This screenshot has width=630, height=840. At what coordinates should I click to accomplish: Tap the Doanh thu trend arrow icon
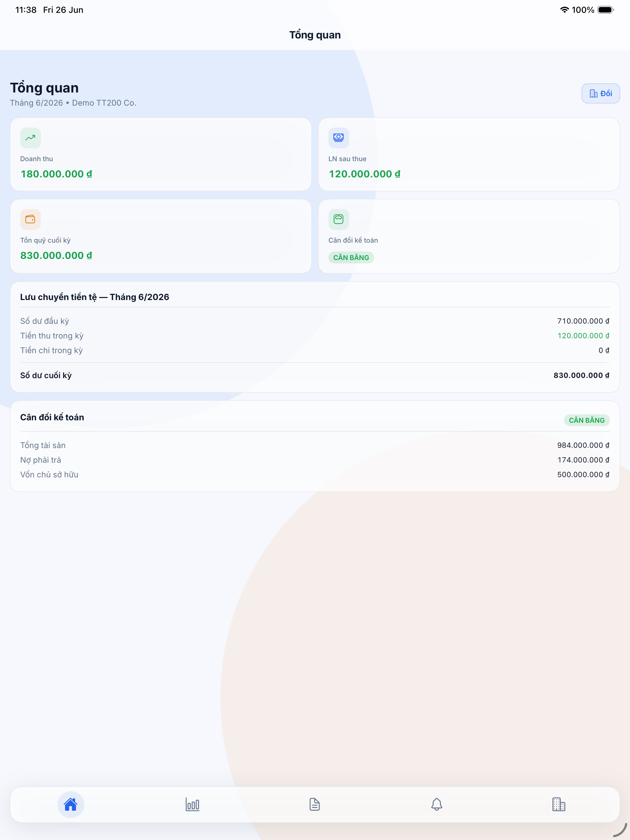coord(31,138)
